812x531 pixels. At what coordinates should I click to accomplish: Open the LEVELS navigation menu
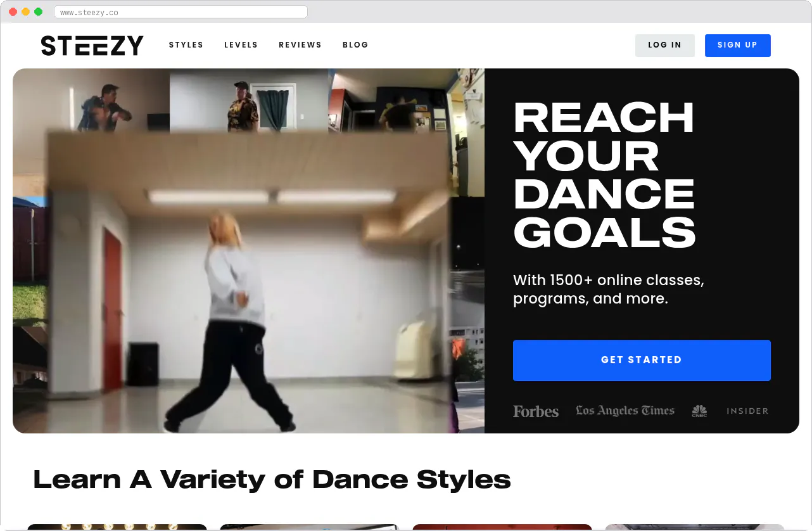[x=241, y=45]
